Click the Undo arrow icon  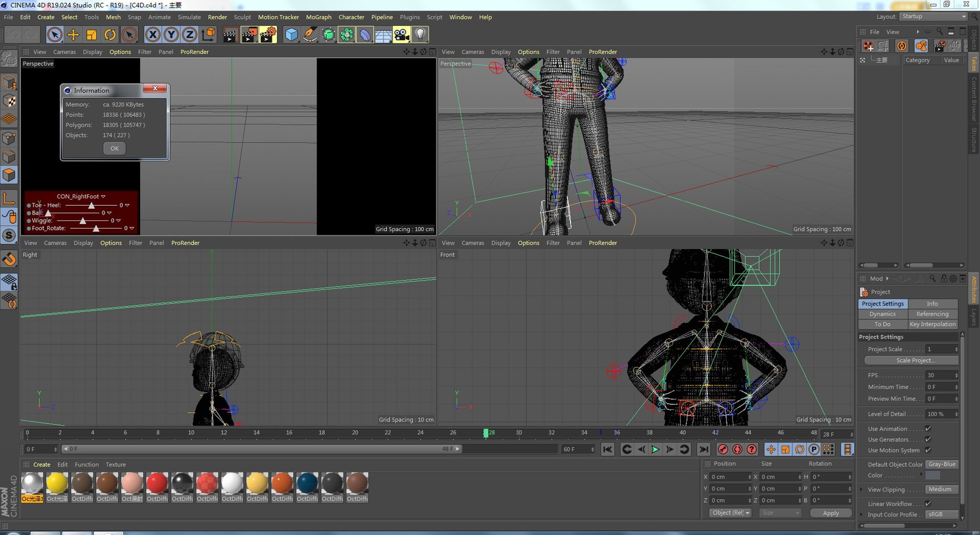point(14,35)
